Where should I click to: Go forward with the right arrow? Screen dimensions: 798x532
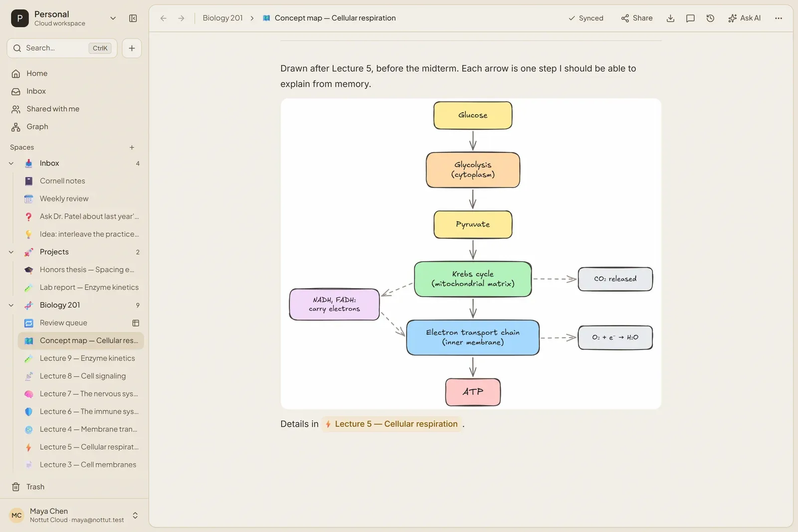pyautogui.click(x=182, y=18)
